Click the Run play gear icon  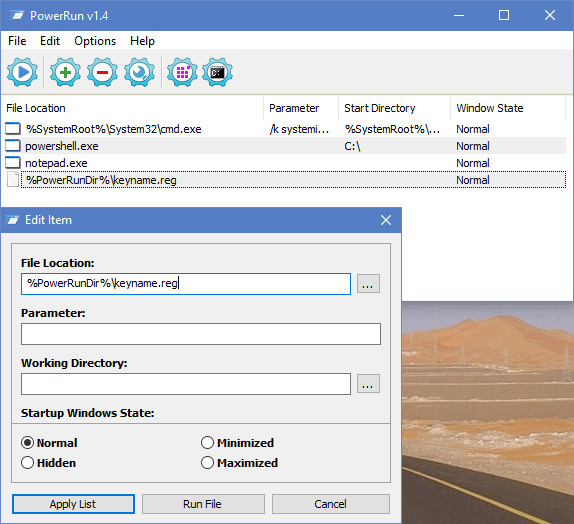click(x=22, y=72)
